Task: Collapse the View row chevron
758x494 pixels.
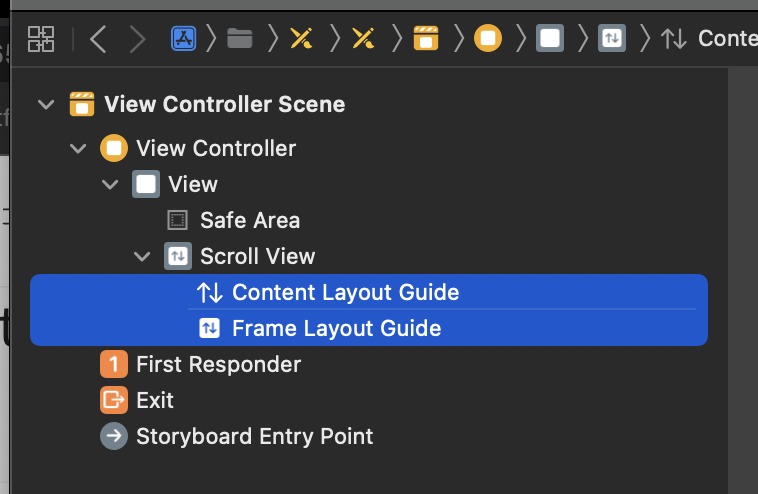Action: tap(110, 184)
